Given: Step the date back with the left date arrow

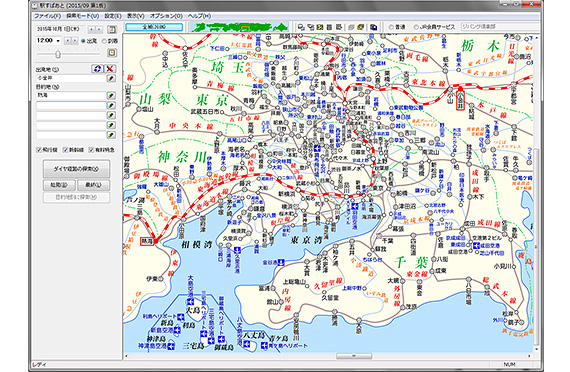Looking at the screenshot, I should pos(92,29).
